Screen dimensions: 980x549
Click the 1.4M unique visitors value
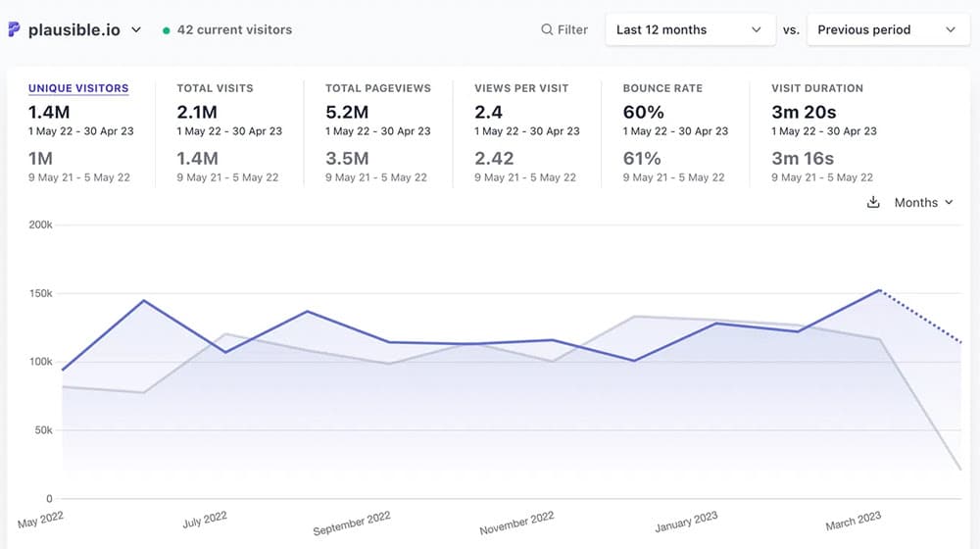49,112
